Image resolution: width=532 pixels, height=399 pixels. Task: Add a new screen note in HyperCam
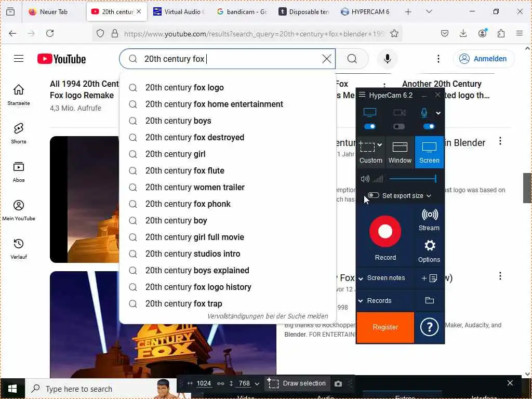point(429,278)
